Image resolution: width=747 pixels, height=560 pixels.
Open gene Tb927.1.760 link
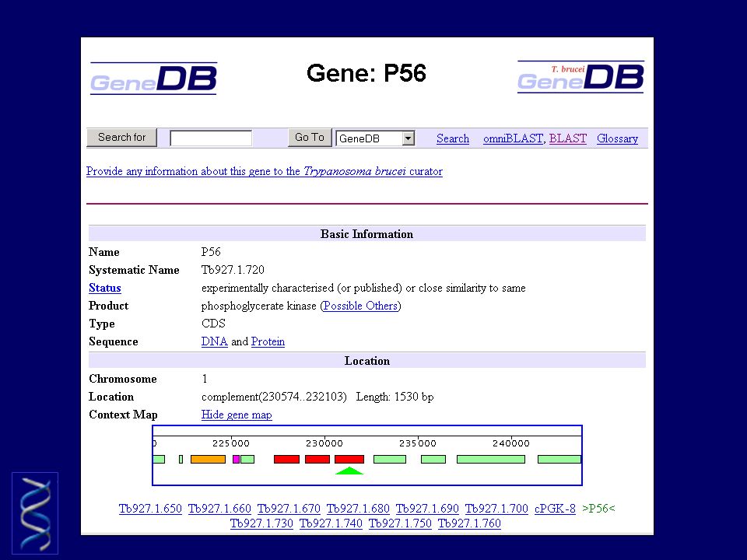coord(469,523)
